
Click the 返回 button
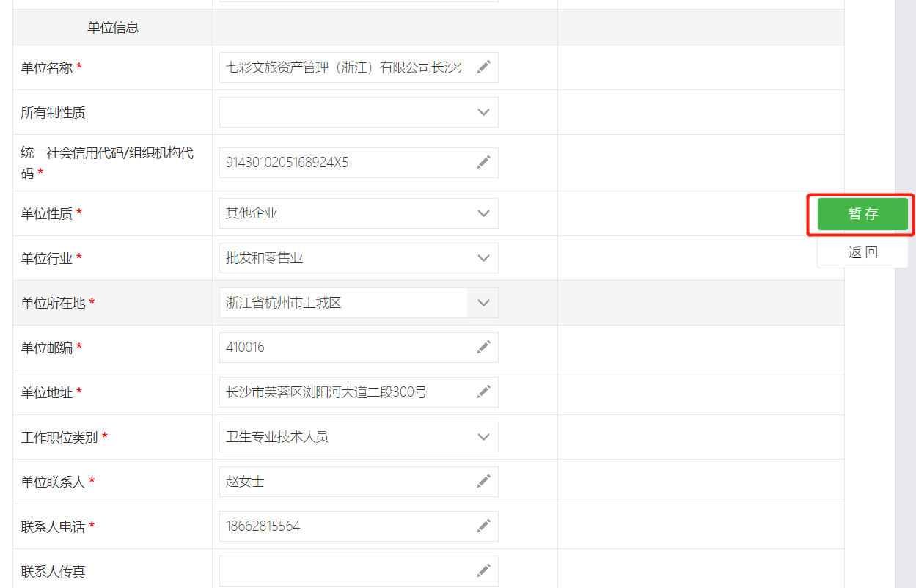point(862,253)
